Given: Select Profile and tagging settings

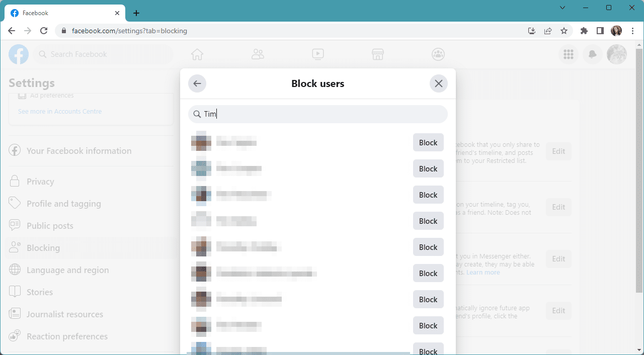Looking at the screenshot, I should click(63, 204).
